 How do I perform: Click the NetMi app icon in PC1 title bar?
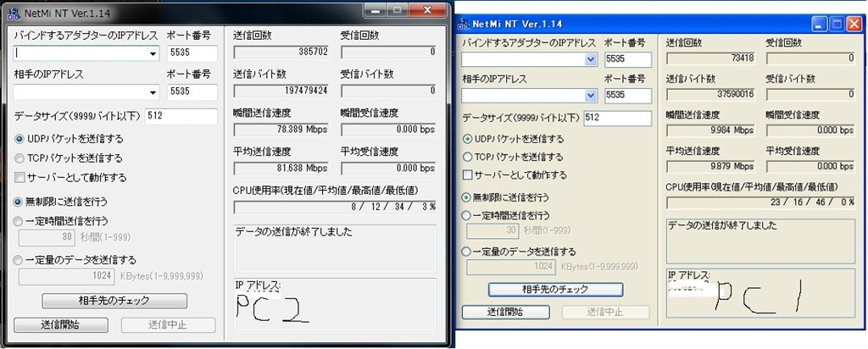(464, 24)
